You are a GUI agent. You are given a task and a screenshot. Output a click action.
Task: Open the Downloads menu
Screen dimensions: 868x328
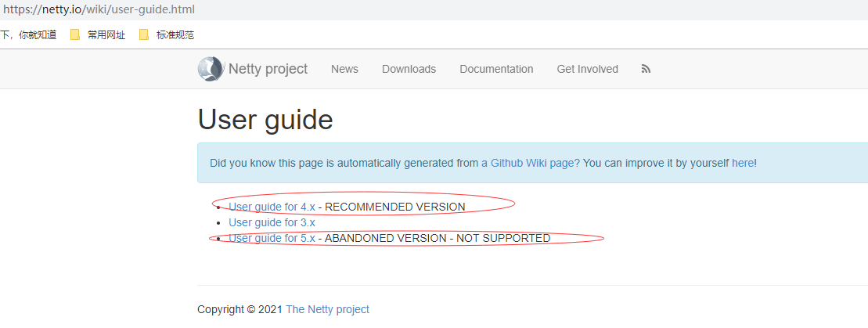pyautogui.click(x=409, y=69)
